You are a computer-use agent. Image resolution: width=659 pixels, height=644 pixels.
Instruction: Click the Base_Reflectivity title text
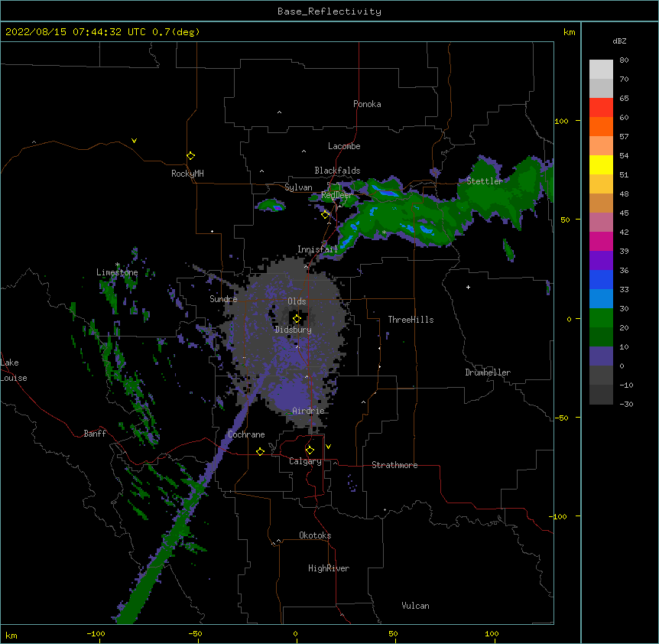click(329, 11)
